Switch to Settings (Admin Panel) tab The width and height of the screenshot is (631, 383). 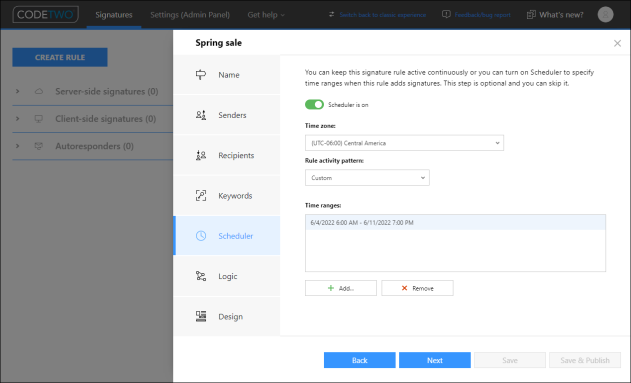(x=190, y=15)
